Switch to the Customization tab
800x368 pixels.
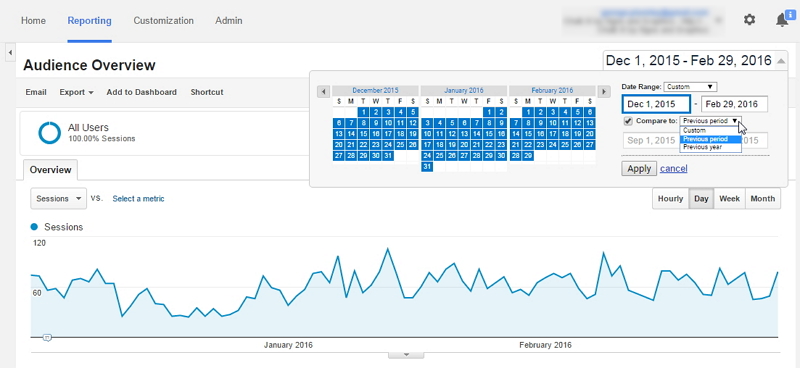163,21
